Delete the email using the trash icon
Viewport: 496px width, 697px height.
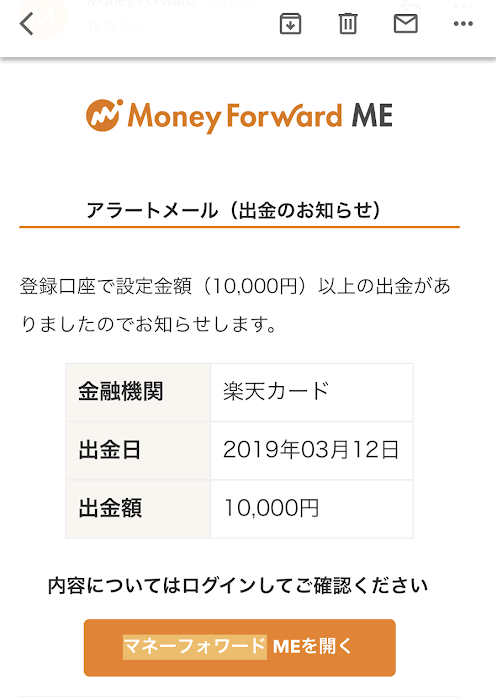point(348,24)
